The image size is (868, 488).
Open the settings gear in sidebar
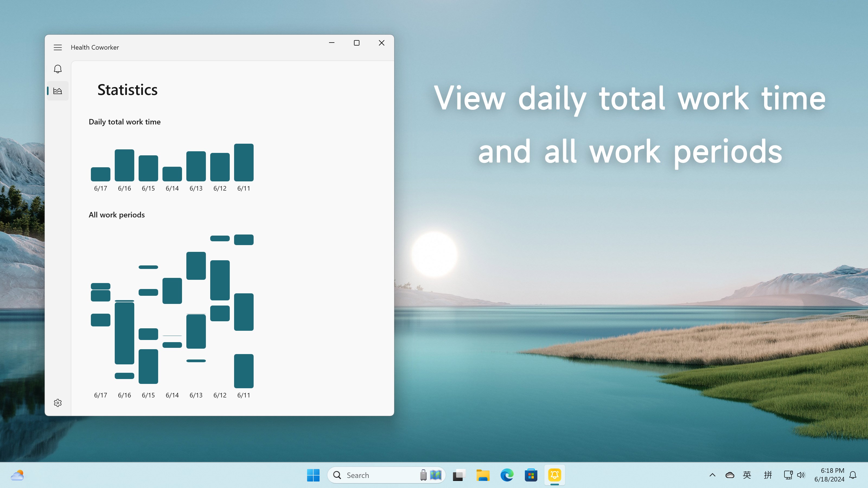(x=58, y=403)
